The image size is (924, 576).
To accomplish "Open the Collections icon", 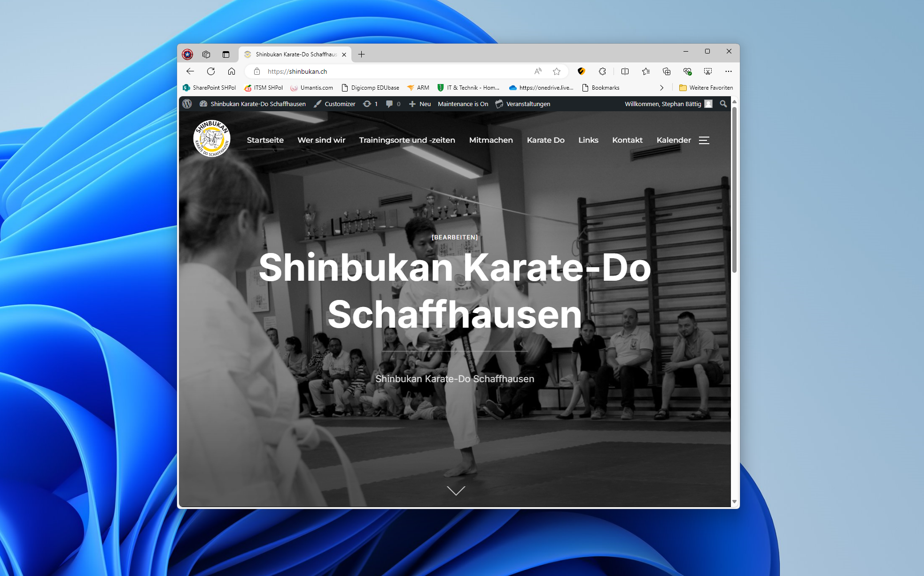I will pyautogui.click(x=667, y=71).
